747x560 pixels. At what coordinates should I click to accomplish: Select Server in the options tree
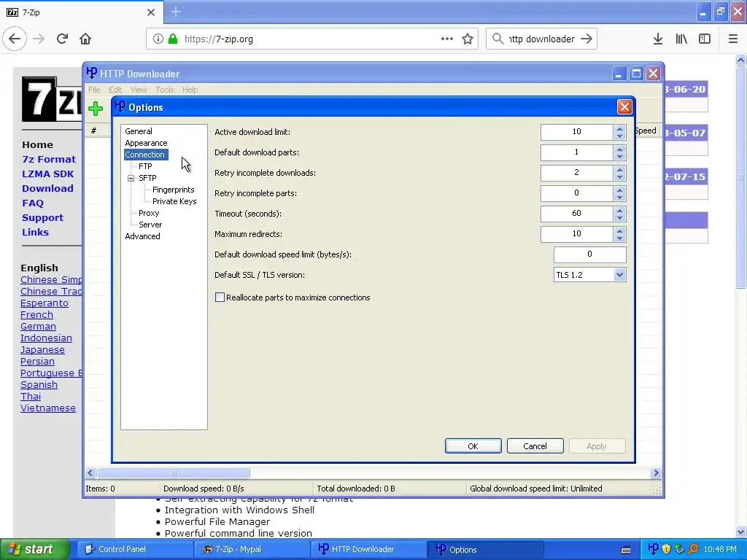[150, 225]
